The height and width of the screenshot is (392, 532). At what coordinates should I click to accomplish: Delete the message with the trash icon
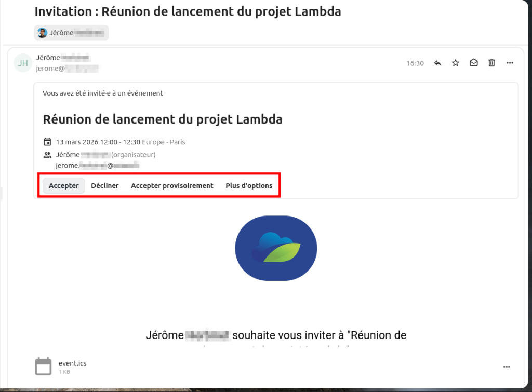pos(491,63)
